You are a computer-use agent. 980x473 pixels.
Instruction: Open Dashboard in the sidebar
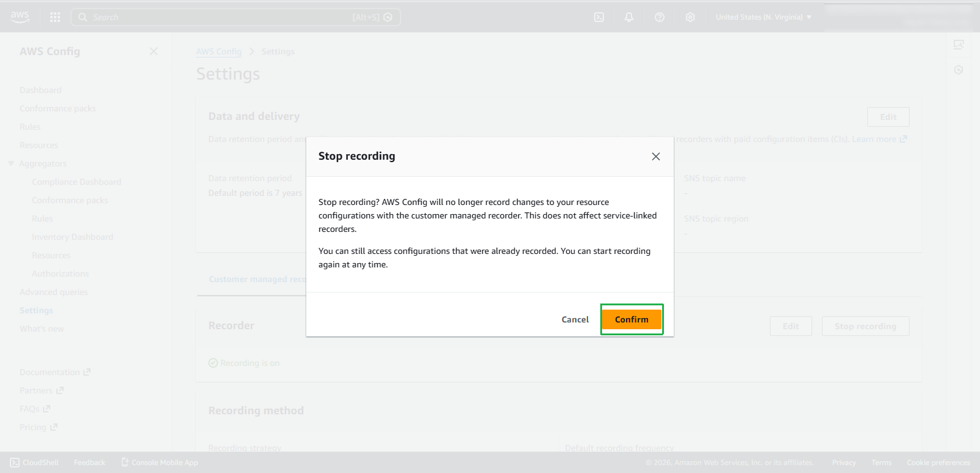(x=40, y=90)
